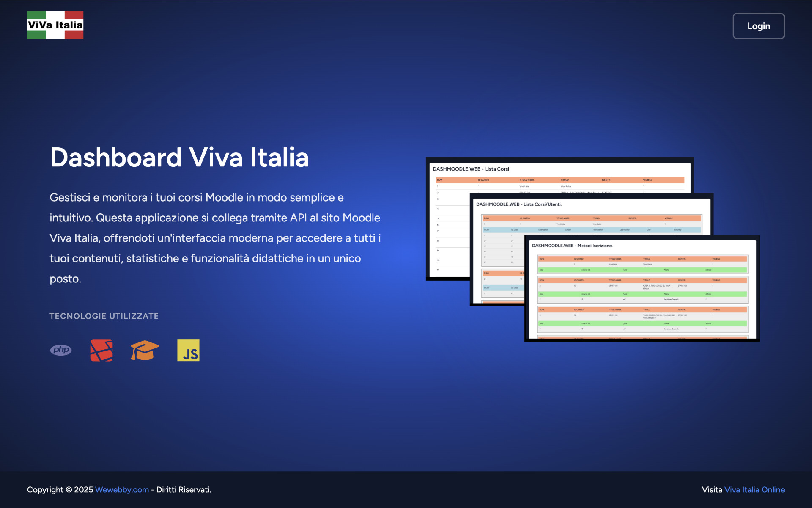
Task: Click the Dashboard Viva Italia heading
Action: pos(179,157)
